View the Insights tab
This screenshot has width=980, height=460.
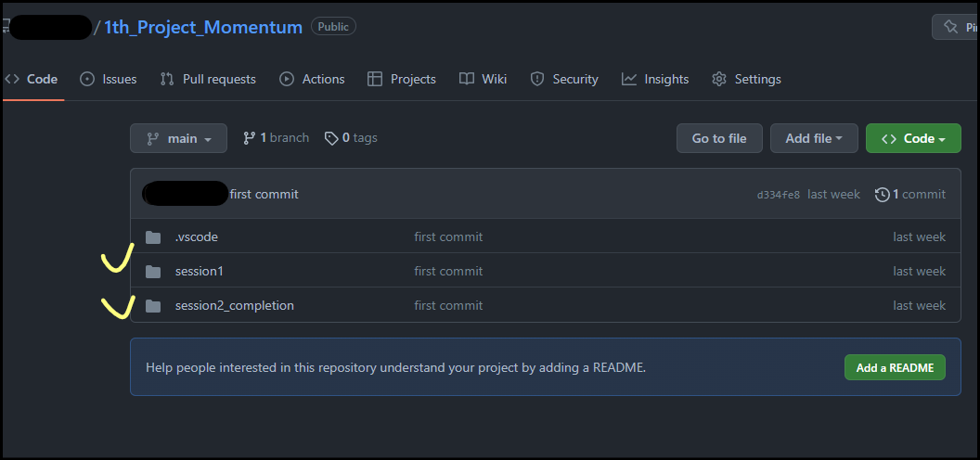tap(655, 80)
